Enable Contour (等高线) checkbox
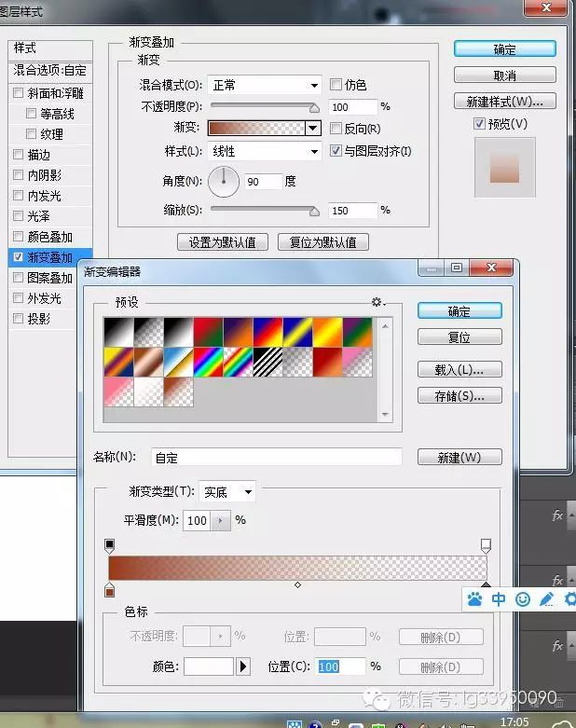This screenshot has height=728, width=576. click(31, 114)
